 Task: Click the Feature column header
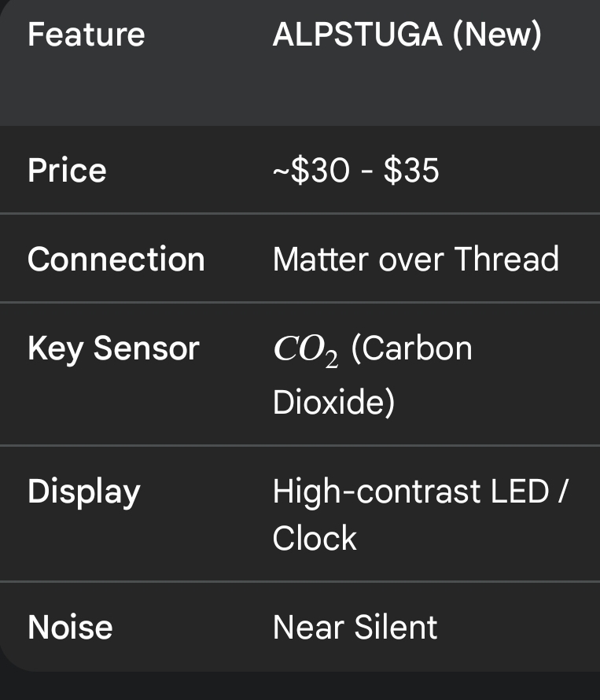click(86, 35)
